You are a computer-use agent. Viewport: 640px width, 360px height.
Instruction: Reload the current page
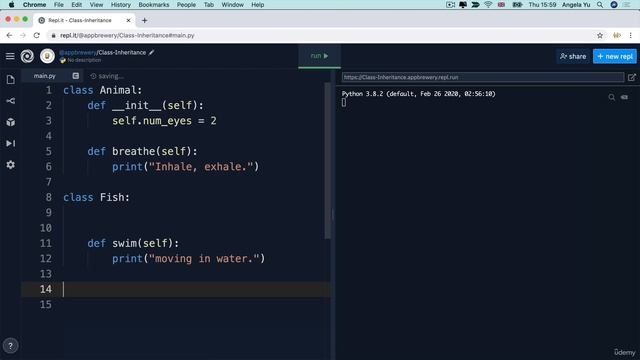pos(37,36)
